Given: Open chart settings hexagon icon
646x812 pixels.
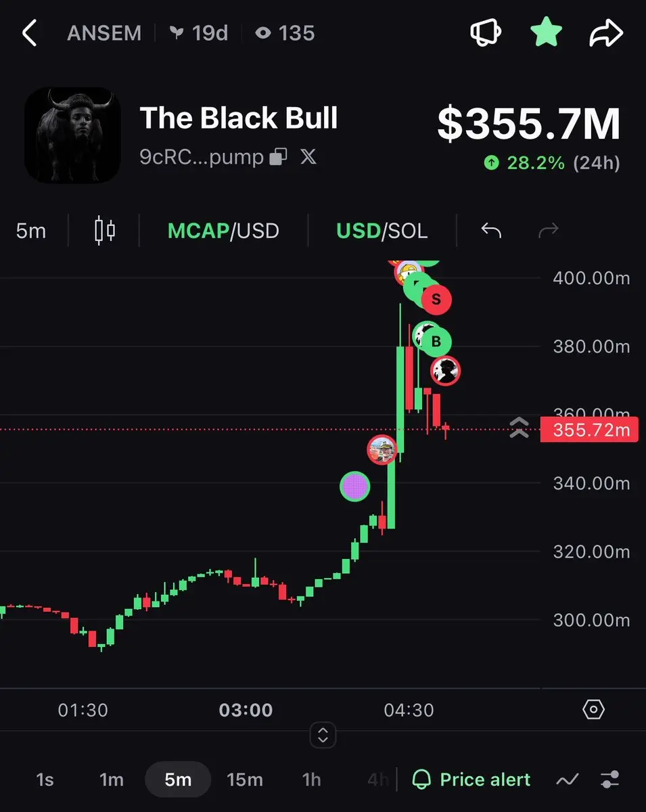Looking at the screenshot, I should (x=593, y=709).
